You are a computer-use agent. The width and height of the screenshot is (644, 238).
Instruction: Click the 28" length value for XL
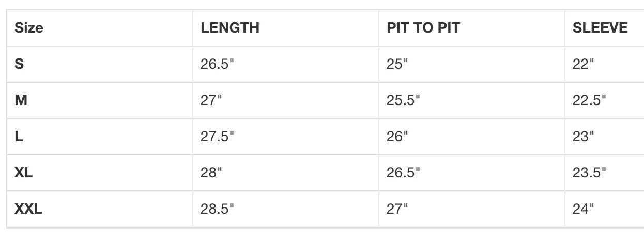211,173
